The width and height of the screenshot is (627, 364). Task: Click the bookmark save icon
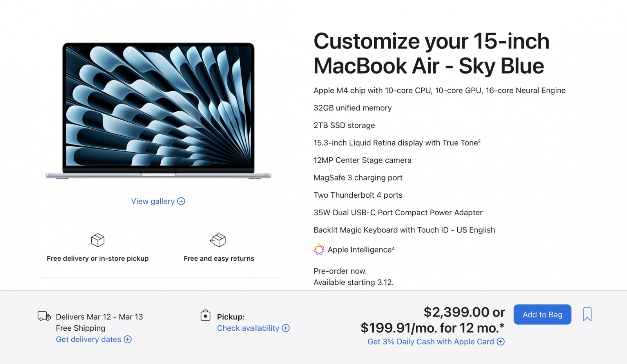[587, 314]
